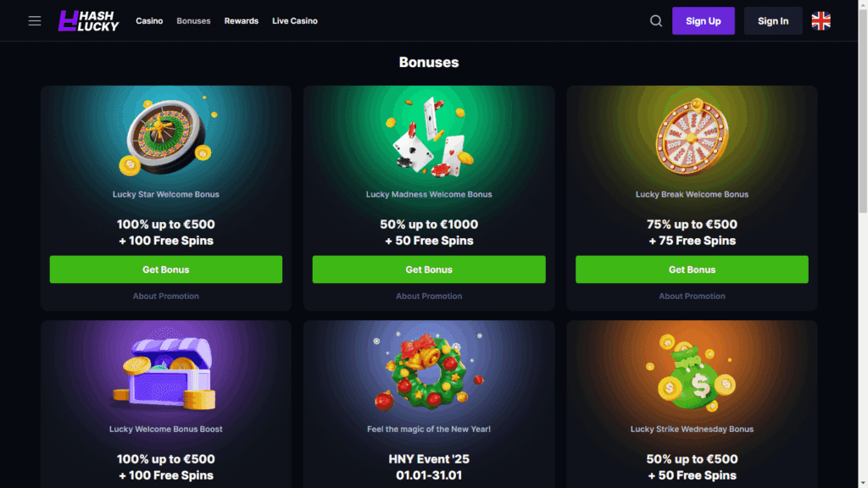The width and height of the screenshot is (868, 488).
Task: Open the search magnifier icon
Action: [x=656, y=21]
